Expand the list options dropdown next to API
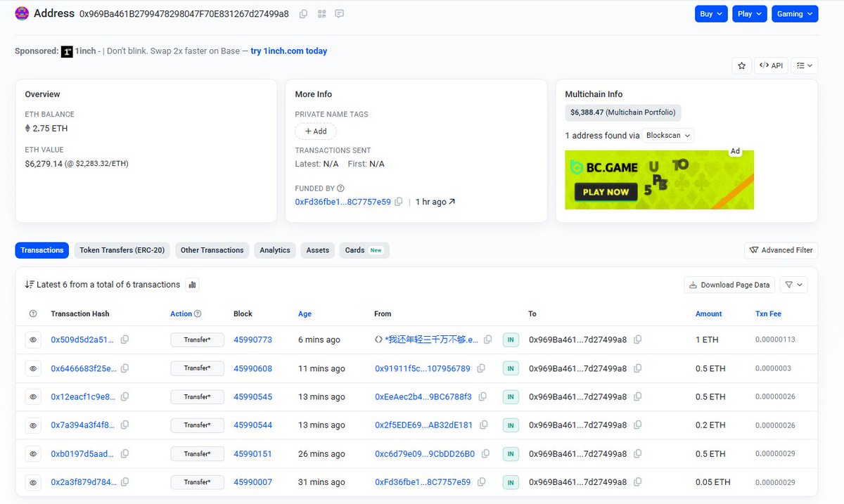This screenshot has height=504, width=844. click(x=805, y=65)
